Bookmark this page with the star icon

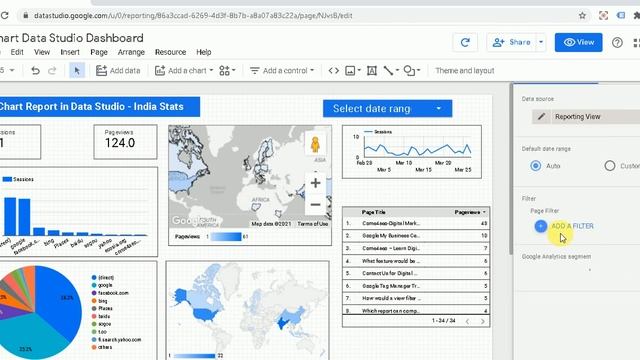[582, 16]
